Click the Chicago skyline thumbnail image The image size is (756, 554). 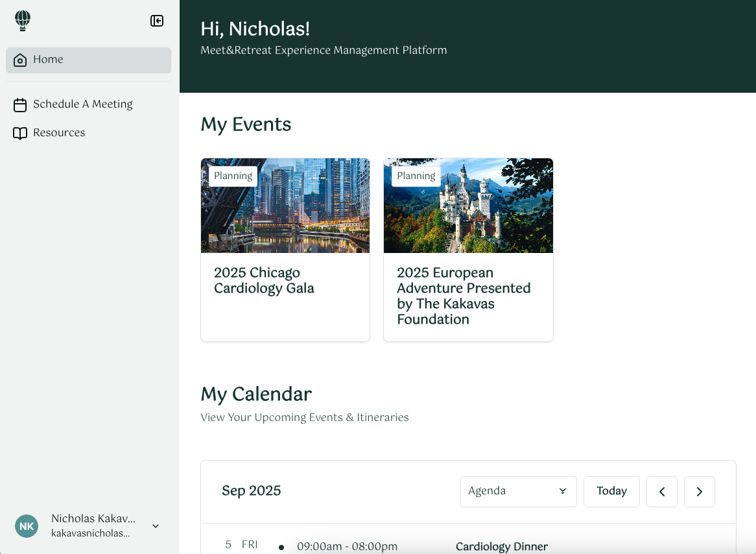tap(285, 205)
